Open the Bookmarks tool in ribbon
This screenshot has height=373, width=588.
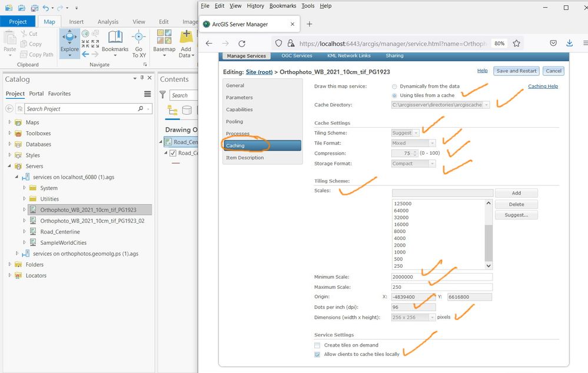pos(115,42)
